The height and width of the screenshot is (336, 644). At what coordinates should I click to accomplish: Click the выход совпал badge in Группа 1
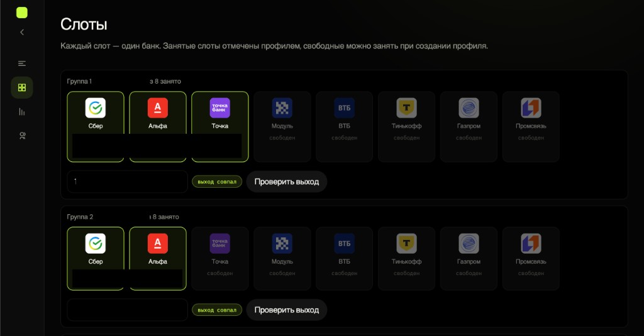tap(217, 182)
